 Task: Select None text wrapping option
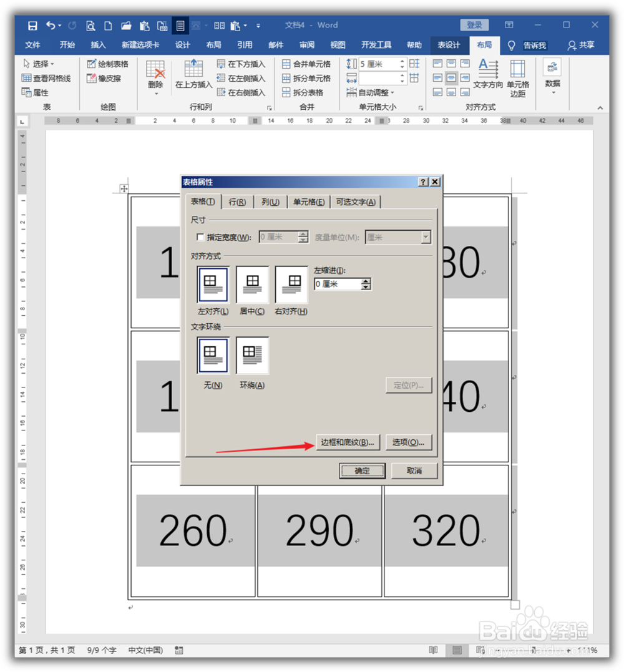(213, 355)
